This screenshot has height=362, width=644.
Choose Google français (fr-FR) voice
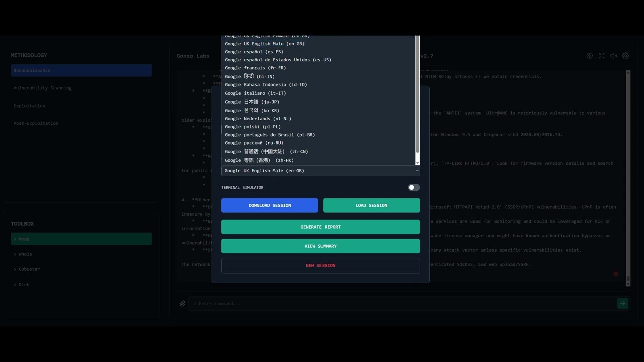[x=318, y=68]
